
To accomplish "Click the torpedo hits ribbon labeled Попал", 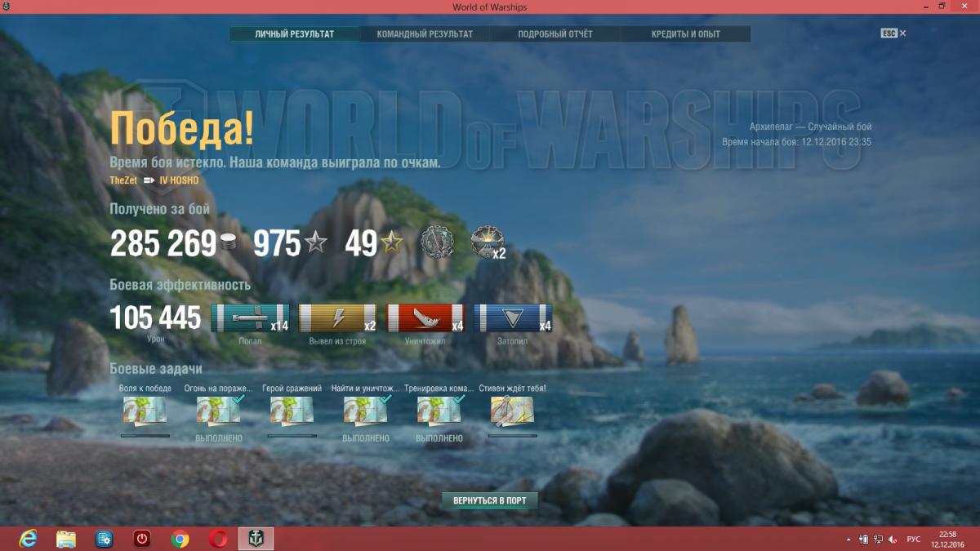I will [250, 318].
